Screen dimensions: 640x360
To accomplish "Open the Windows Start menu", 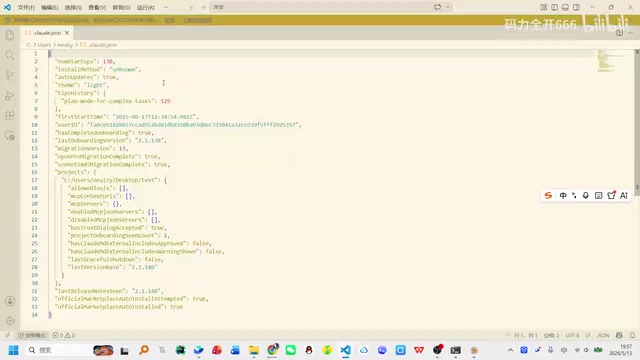I will 13,350.
